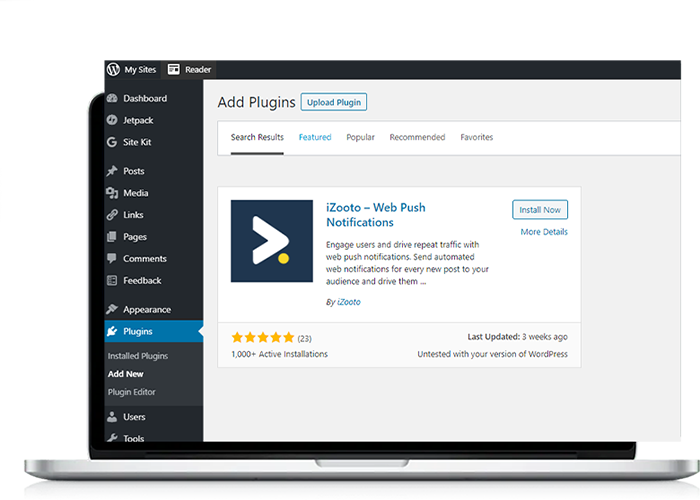The height and width of the screenshot is (500, 700).
Task: Click the Appearance paintbrush icon
Action: [x=112, y=309]
